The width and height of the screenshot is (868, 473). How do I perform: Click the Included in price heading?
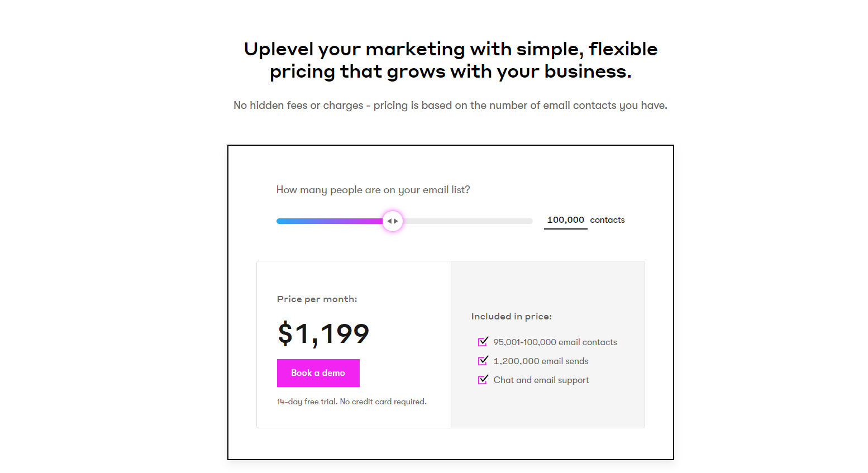(511, 317)
